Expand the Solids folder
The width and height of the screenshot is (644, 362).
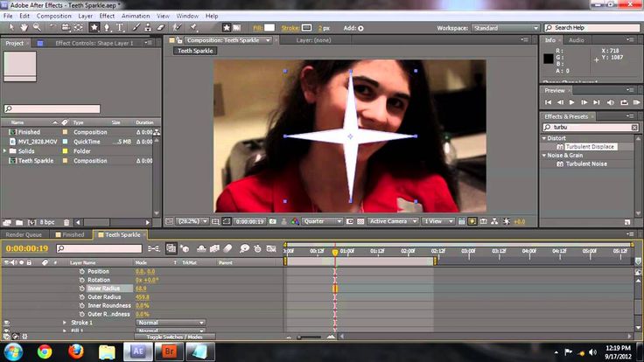tap(4, 151)
